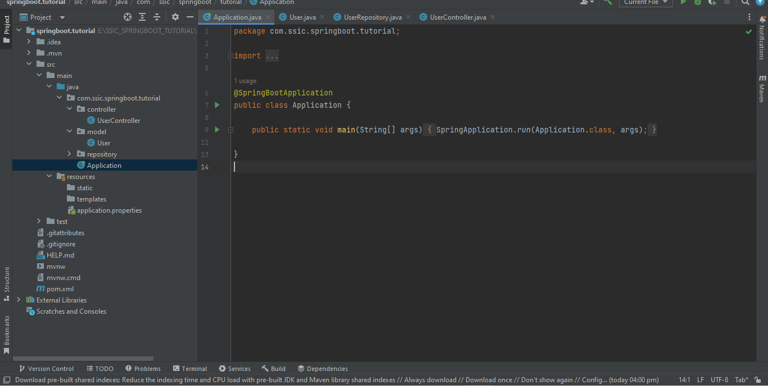Open the Version Control tool window
The height and width of the screenshot is (386, 768).
[46, 368]
